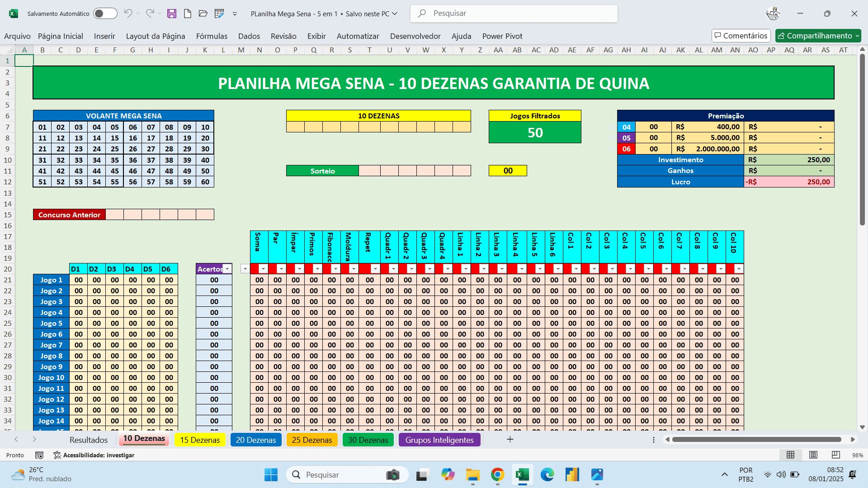Viewport: 868px width, 488px height.
Task: Open the weather widget showing 26°C
Action: [x=42, y=474]
